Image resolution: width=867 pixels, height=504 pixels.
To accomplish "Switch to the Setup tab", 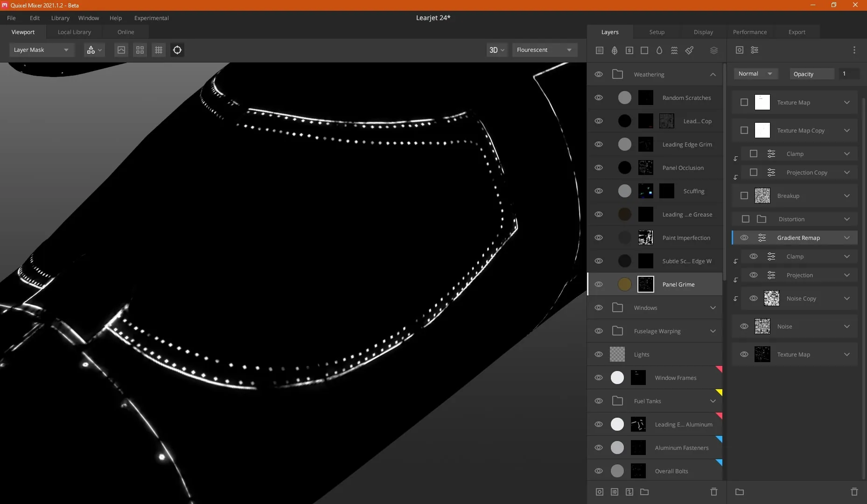I will (x=657, y=32).
